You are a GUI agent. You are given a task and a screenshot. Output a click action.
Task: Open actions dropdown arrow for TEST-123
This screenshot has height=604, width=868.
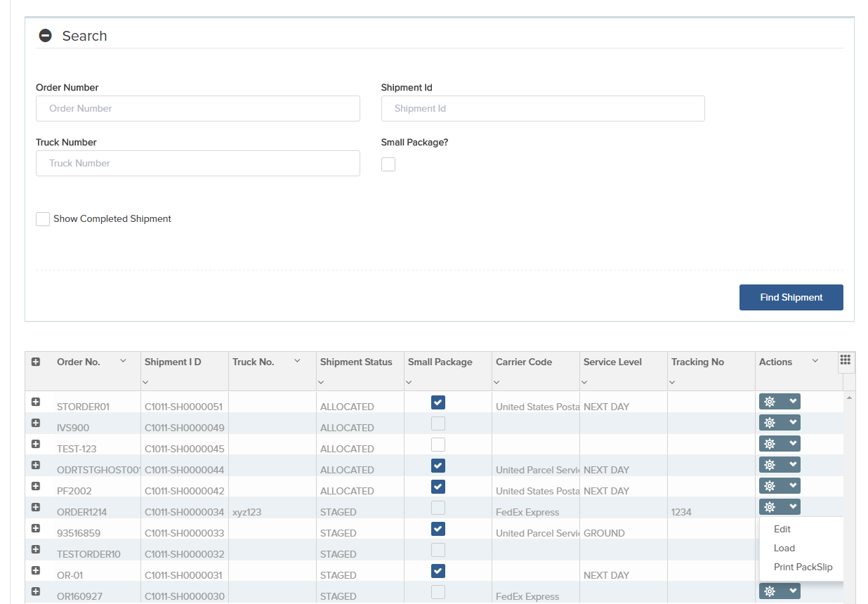793,444
